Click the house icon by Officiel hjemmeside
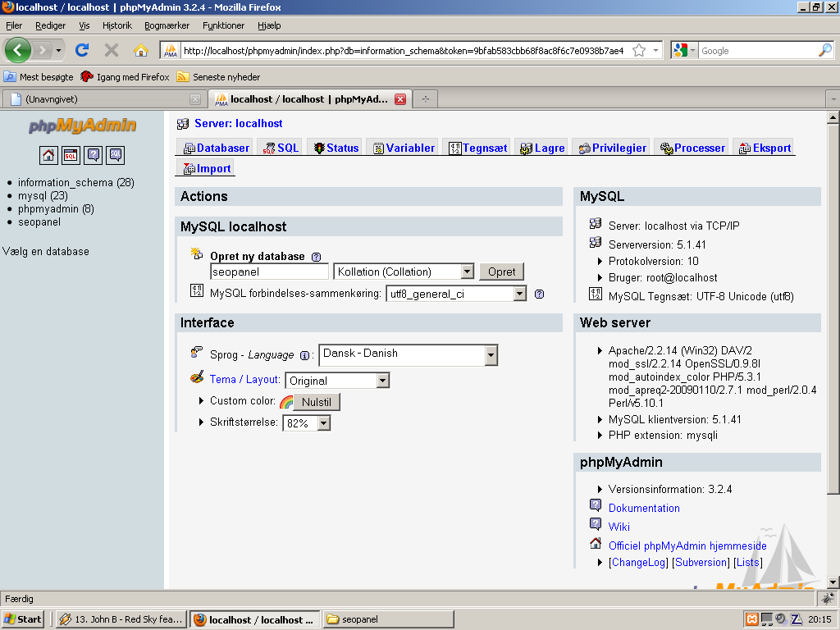 pos(596,543)
